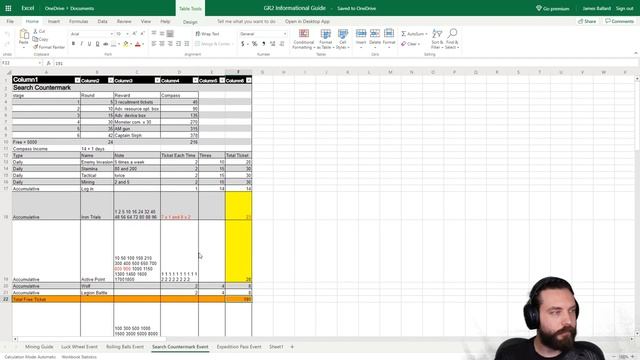Apply top vertical alignment
The image size is (640, 360).
coord(154,33)
